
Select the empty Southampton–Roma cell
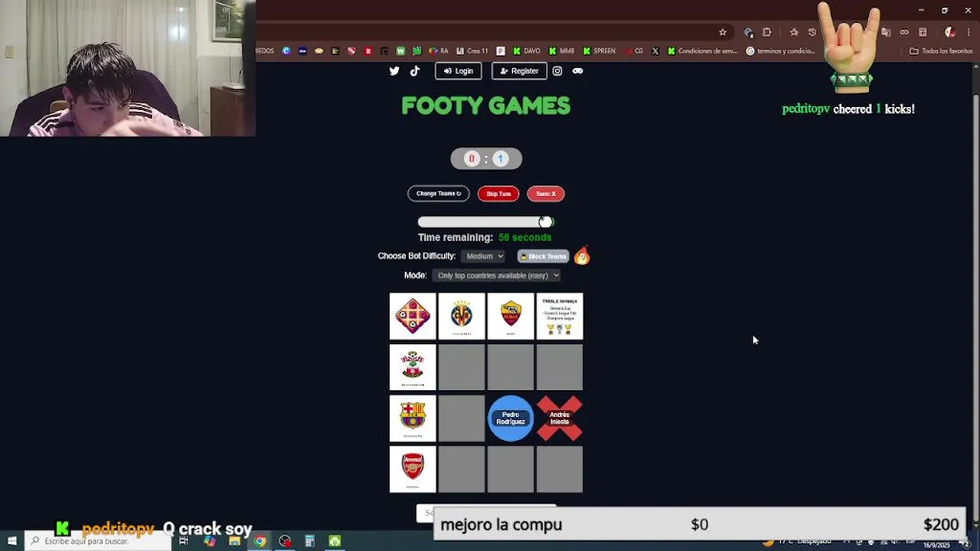point(511,367)
